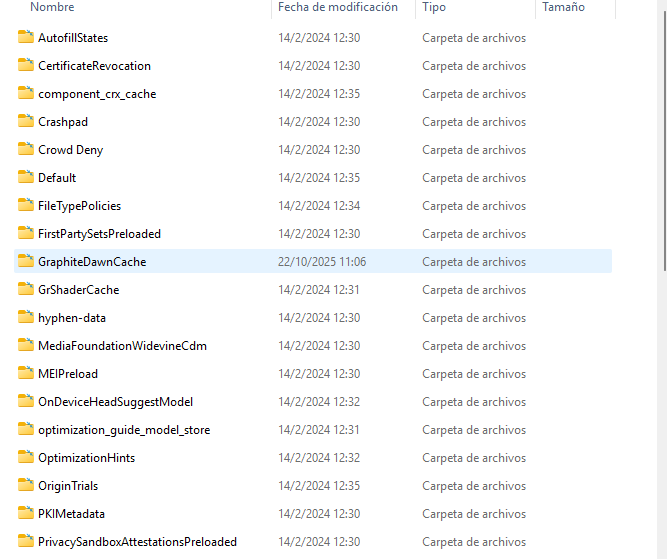Screen dimensions: 667x559
Task: Click the Crowd Deny folder name
Action: click(x=70, y=150)
